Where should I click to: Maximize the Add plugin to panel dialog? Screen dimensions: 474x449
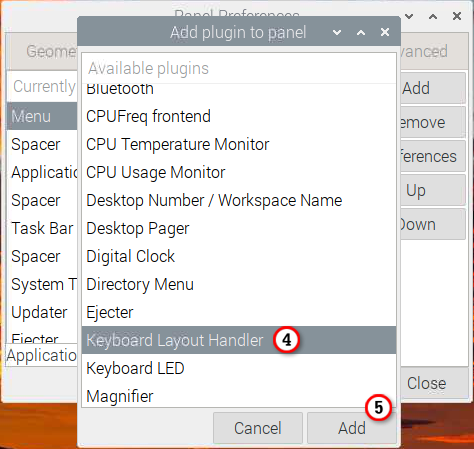click(x=361, y=32)
